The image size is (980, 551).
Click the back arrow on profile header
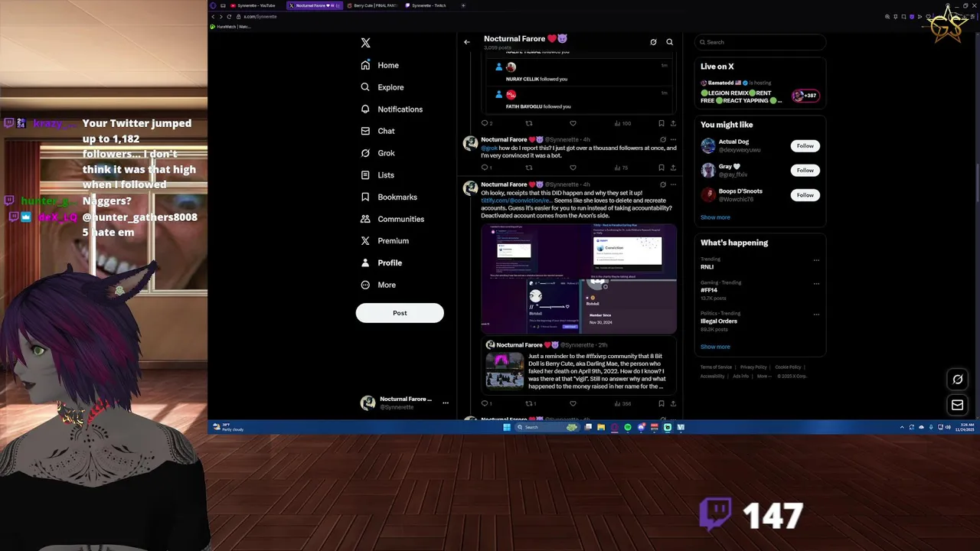(x=467, y=42)
